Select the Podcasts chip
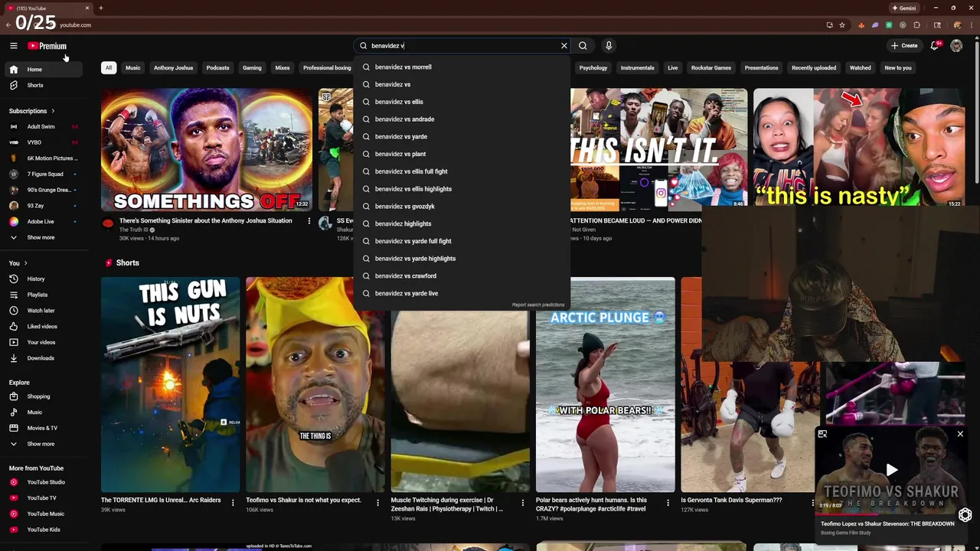 pyautogui.click(x=217, y=68)
